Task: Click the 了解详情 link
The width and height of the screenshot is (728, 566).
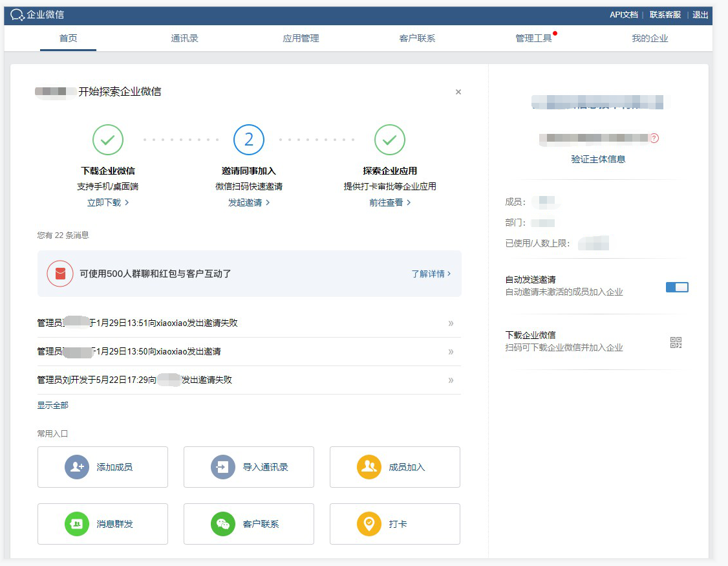Action: pyautogui.click(x=431, y=274)
